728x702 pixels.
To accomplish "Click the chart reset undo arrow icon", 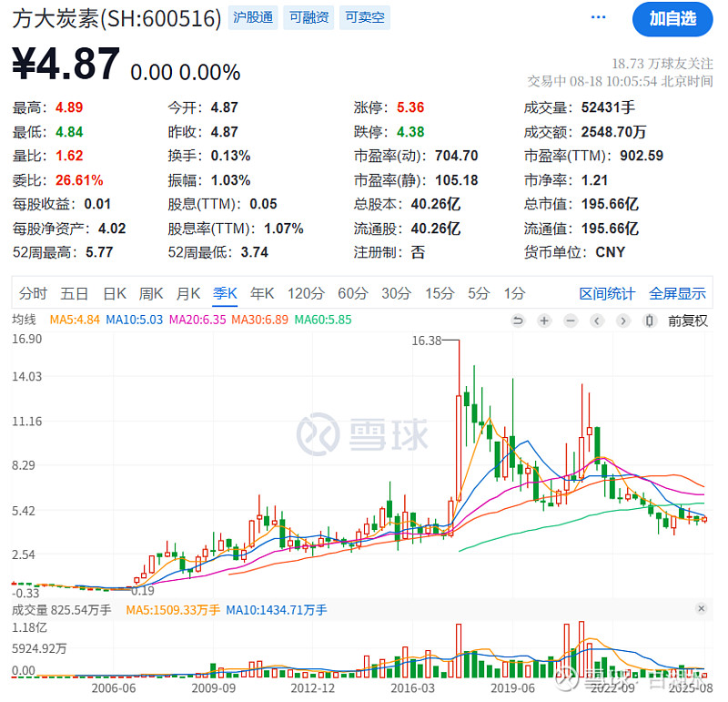I will [x=518, y=320].
